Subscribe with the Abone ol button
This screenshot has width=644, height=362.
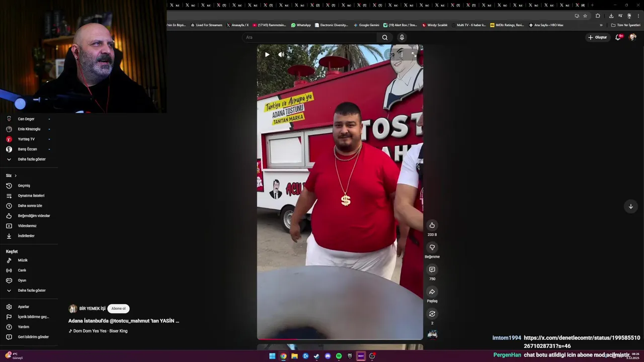point(118,309)
